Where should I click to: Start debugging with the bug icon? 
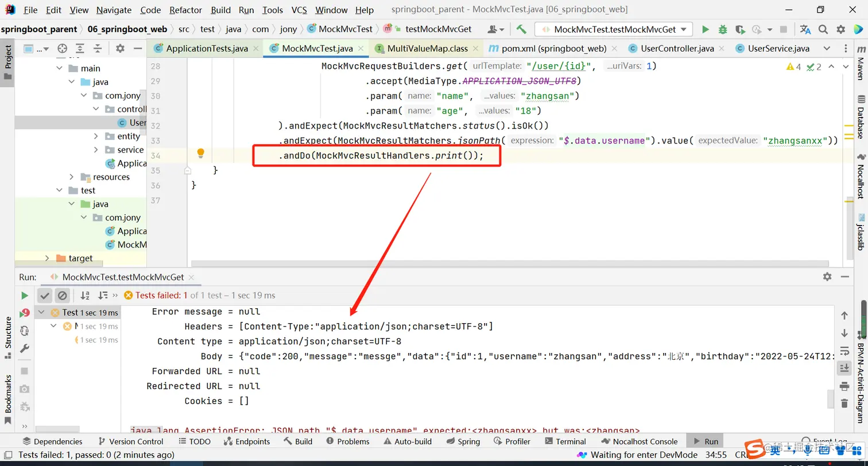[723, 29]
